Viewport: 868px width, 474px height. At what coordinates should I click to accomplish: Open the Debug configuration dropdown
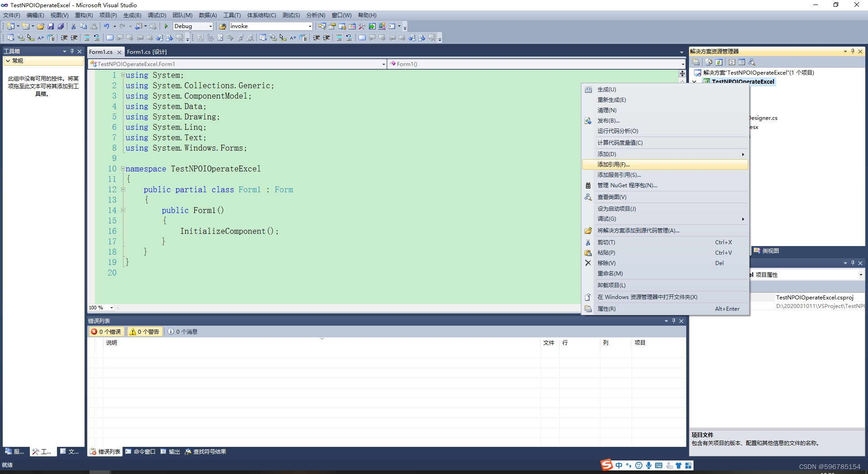pyautogui.click(x=211, y=26)
